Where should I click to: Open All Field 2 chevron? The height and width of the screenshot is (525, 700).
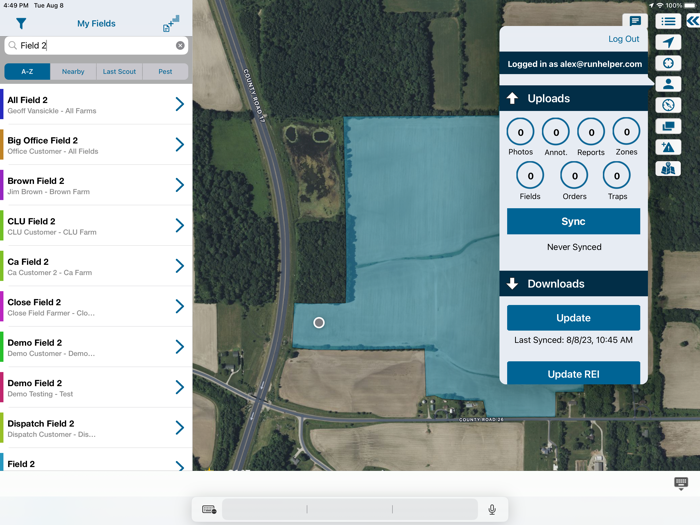[179, 104]
